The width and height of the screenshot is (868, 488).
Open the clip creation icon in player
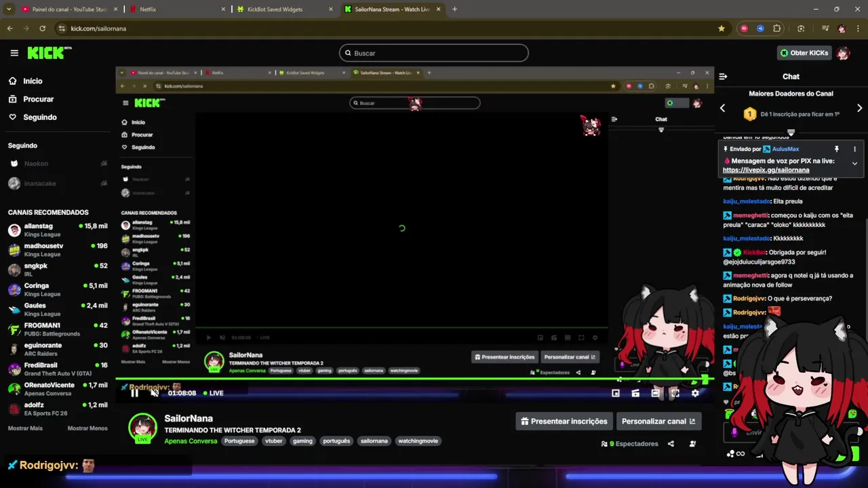click(635, 393)
